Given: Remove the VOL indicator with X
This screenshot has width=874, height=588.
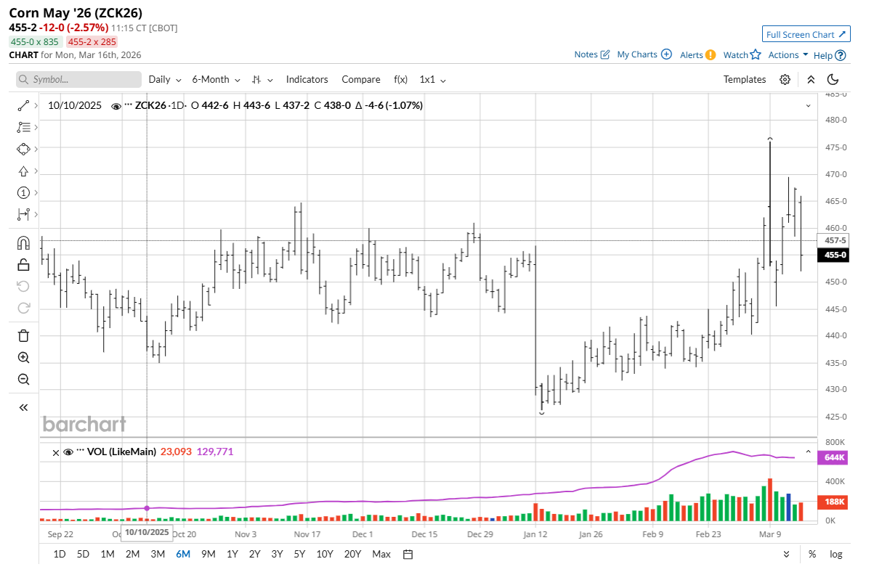Looking at the screenshot, I should tap(55, 452).
